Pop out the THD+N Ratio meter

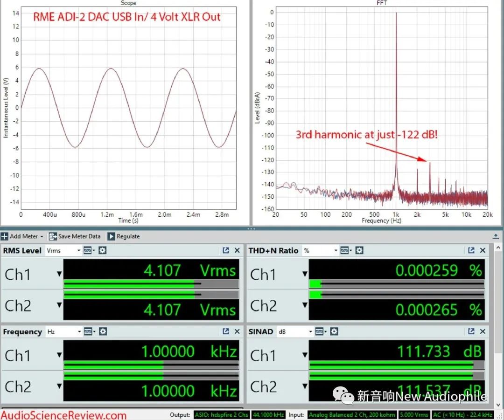tap(471, 250)
